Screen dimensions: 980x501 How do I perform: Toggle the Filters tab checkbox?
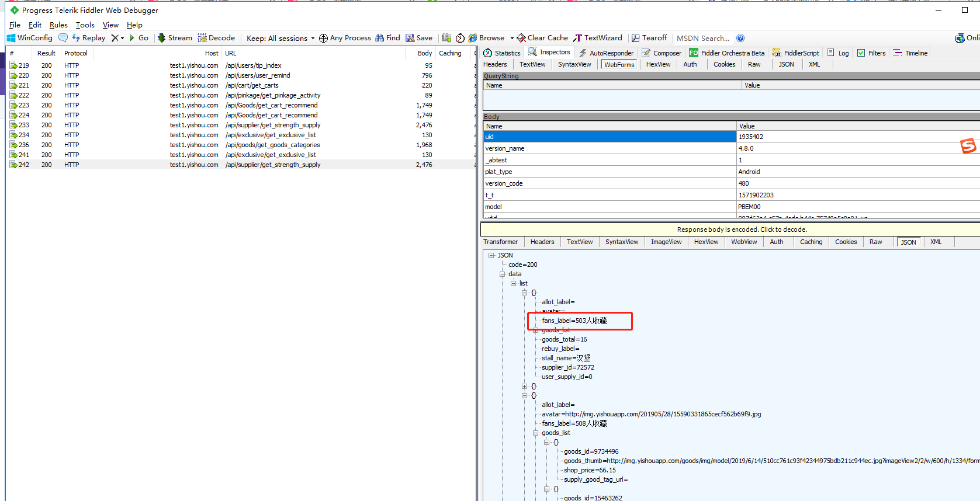[x=861, y=53]
